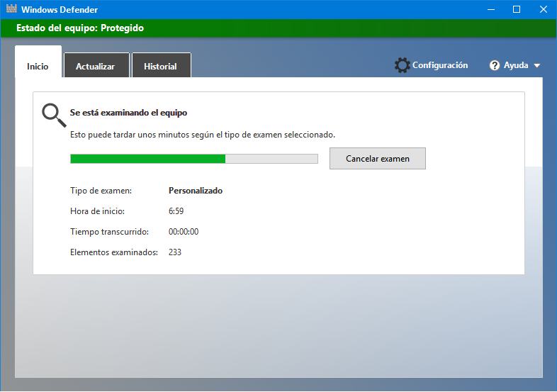Cancel the scan with Cancelar examen
The height and width of the screenshot is (392, 557).
(x=378, y=159)
